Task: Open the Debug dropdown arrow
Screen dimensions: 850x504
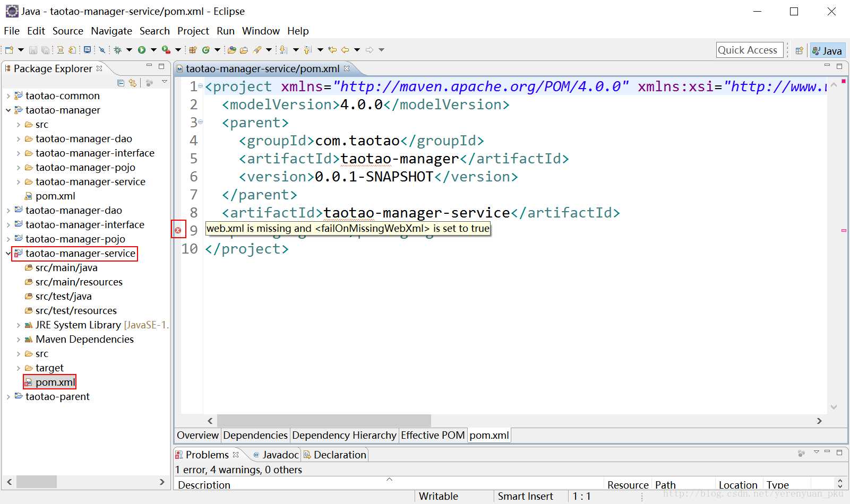Action: coord(129,50)
